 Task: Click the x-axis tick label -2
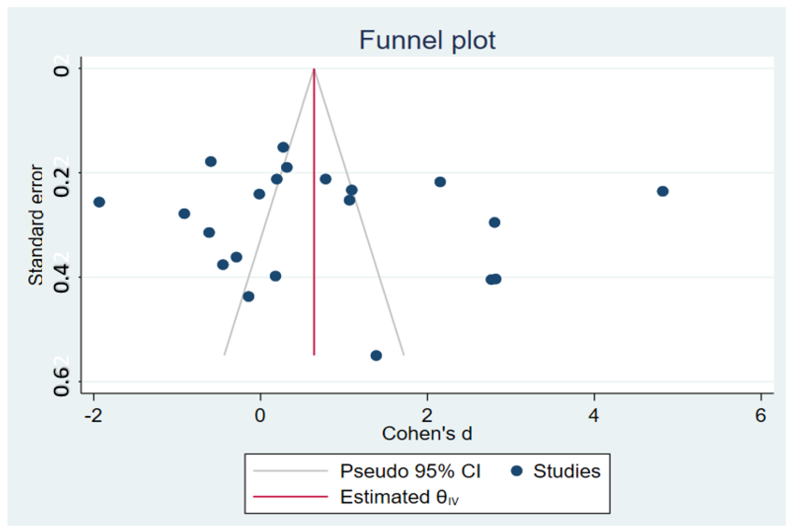click(93, 415)
